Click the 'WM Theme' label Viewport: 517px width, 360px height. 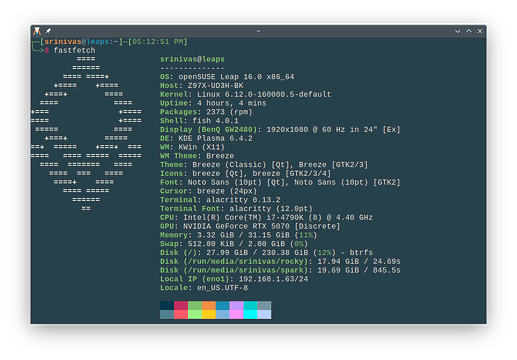tap(178, 156)
